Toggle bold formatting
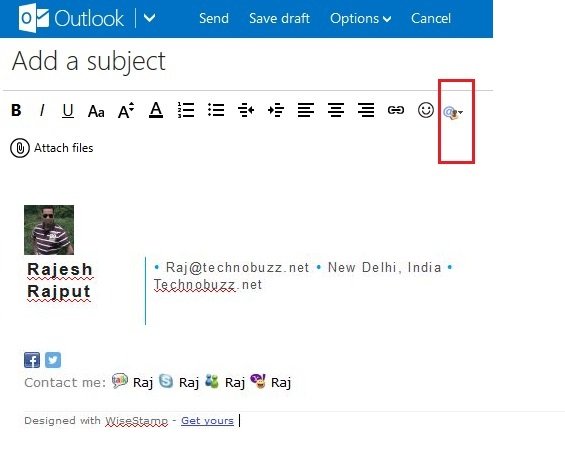 [16, 110]
